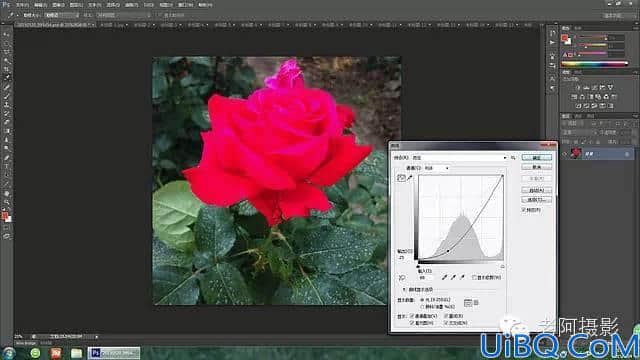Choose the edit-points curve tool in Curves dialog

click(401, 178)
